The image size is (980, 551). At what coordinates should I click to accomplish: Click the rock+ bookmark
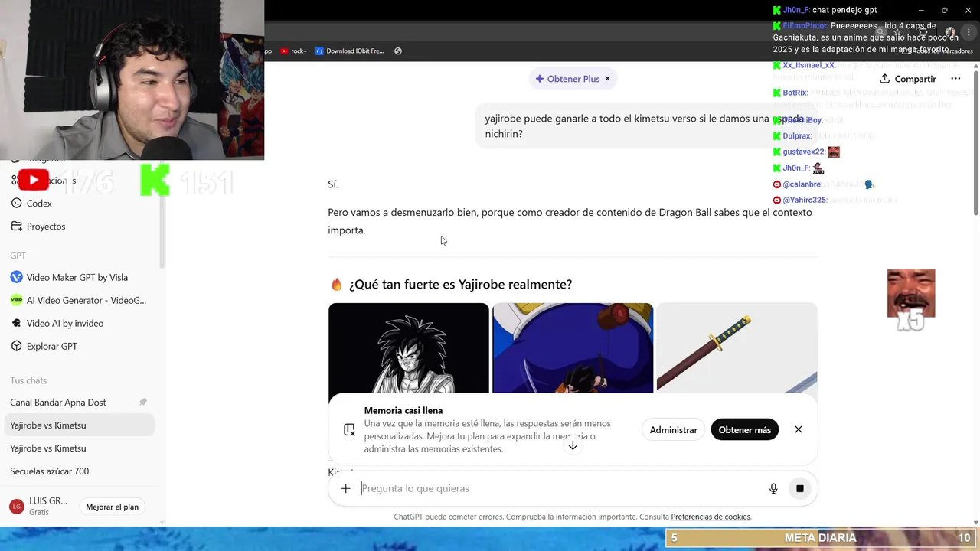point(293,51)
